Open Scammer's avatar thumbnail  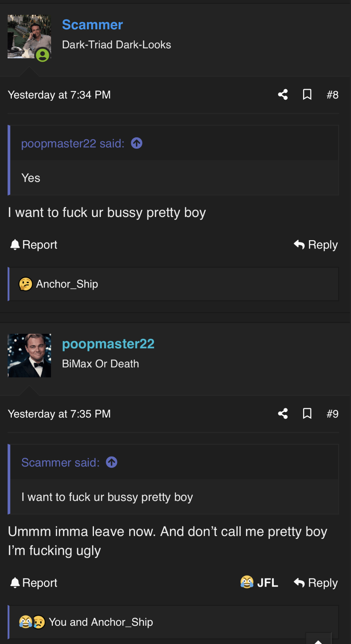coord(29,37)
